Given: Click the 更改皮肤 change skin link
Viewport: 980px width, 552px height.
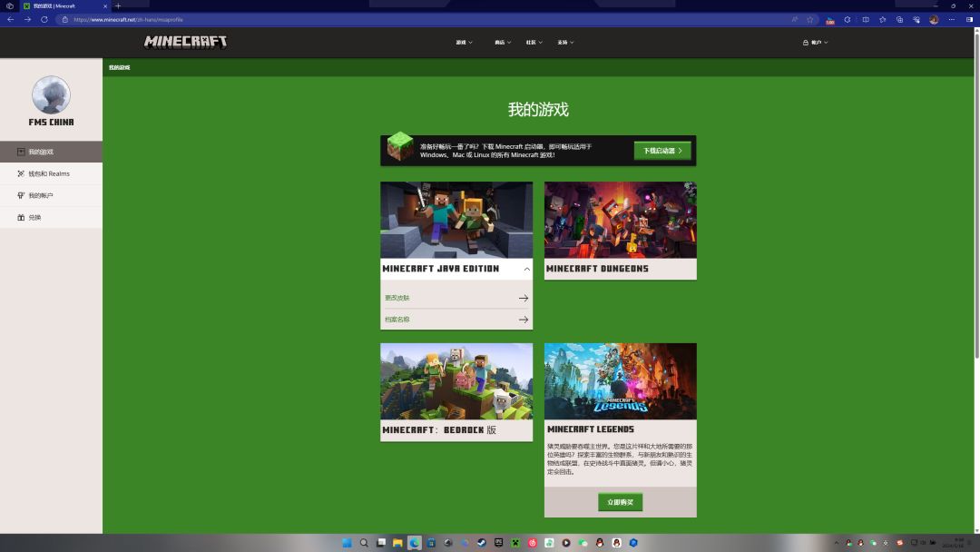Looking at the screenshot, I should click(397, 298).
